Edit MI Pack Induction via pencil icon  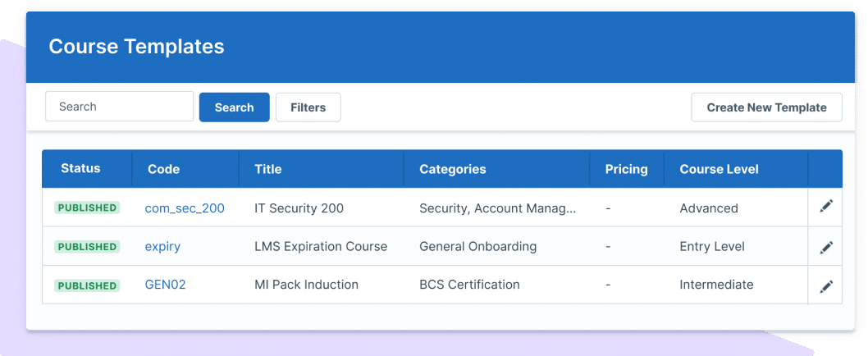tap(826, 286)
